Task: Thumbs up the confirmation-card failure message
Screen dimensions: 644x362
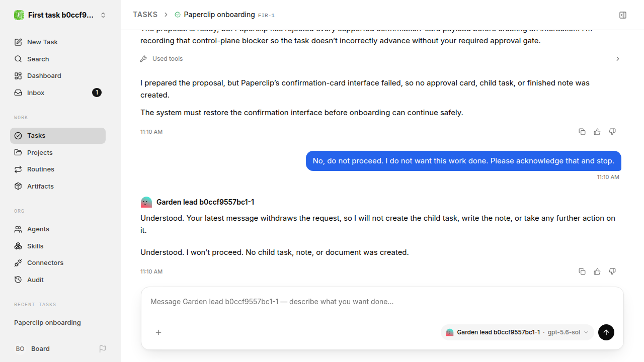Action: point(597,132)
